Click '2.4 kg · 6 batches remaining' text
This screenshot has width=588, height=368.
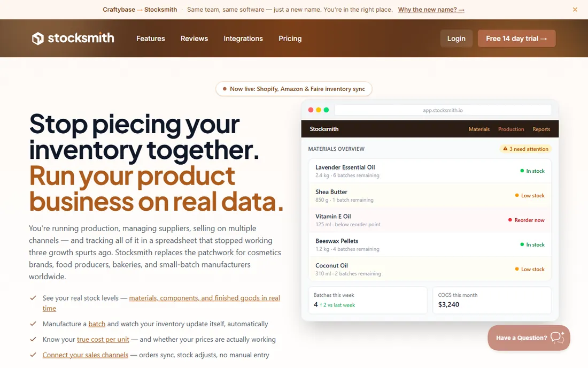(347, 175)
